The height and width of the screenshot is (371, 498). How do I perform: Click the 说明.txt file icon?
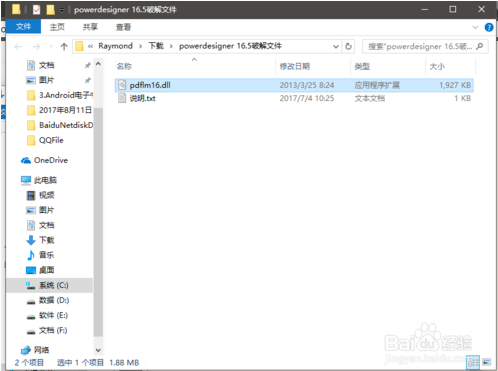(122, 98)
